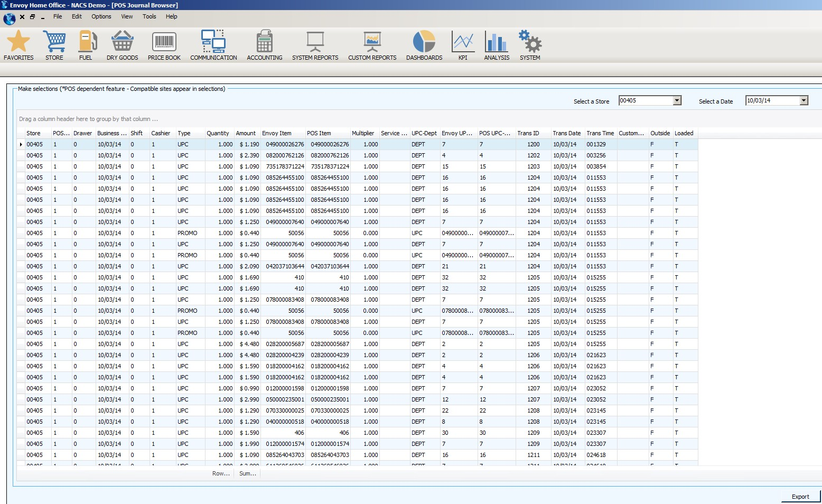Open the Dry Goods module

click(x=122, y=44)
